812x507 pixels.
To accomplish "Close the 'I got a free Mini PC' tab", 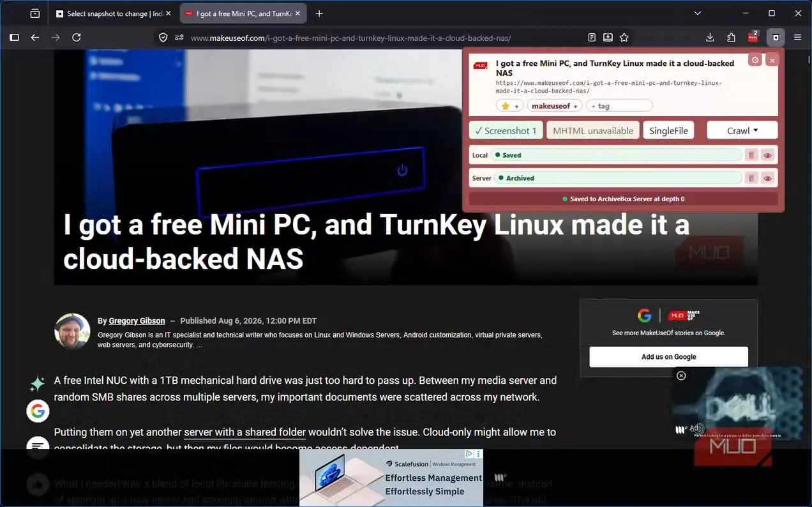I will coord(297,13).
